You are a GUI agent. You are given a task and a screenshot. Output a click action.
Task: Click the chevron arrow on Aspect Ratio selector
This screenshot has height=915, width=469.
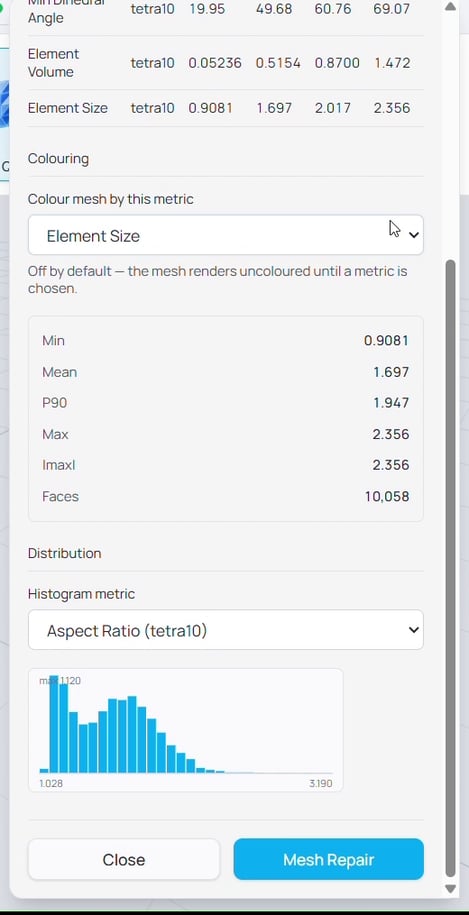click(x=414, y=630)
